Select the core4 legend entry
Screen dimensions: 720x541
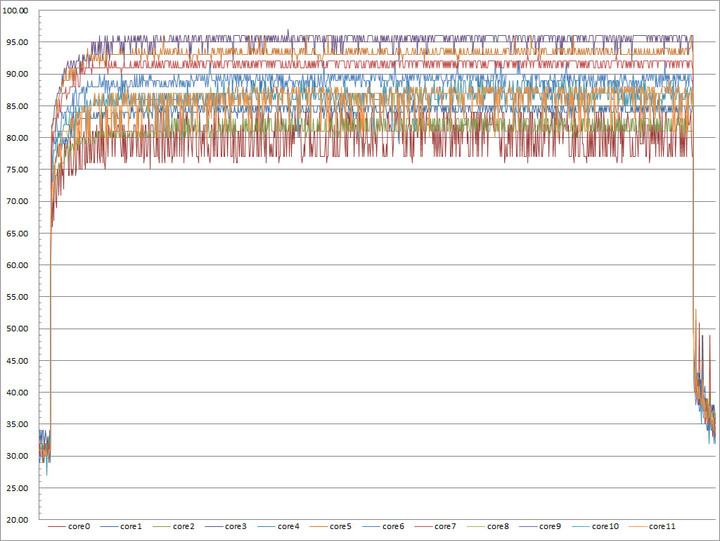(x=279, y=526)
